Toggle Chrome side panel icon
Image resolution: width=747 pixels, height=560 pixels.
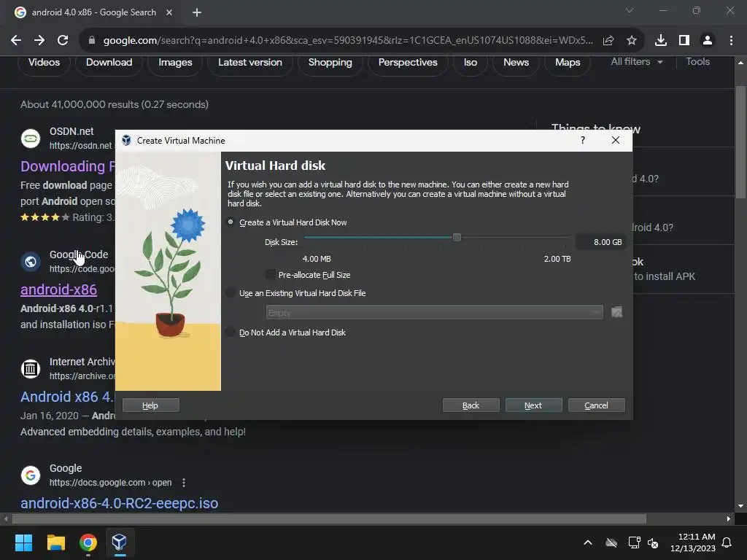click(684, 41)
